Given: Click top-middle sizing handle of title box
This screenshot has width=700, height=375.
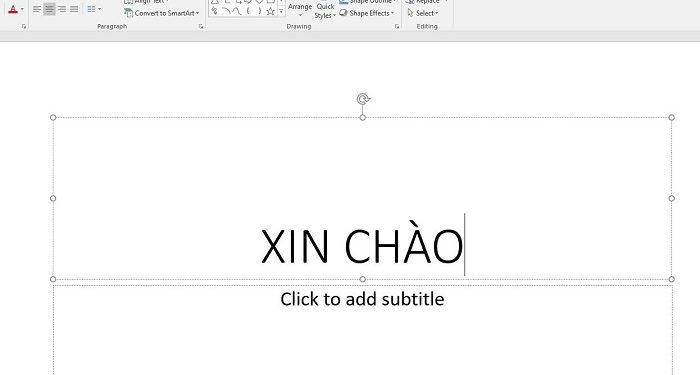Looking at the screenshot, I should (362, 117).
